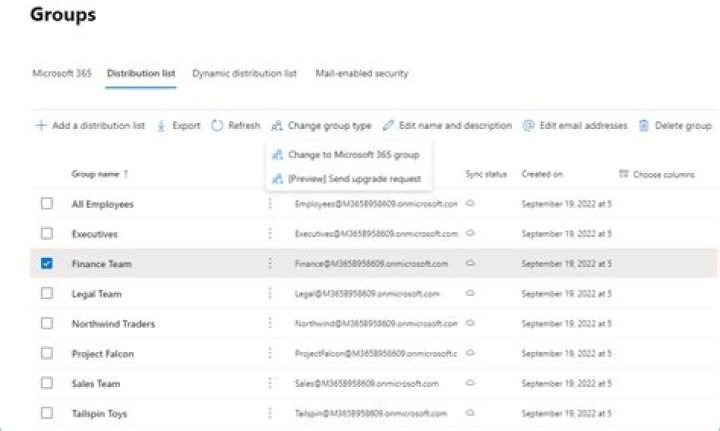Image resolution: width=720 pixels, height=431 pixels.
Task: Check the Legal Team checkbox
Action: pos(47,293)
